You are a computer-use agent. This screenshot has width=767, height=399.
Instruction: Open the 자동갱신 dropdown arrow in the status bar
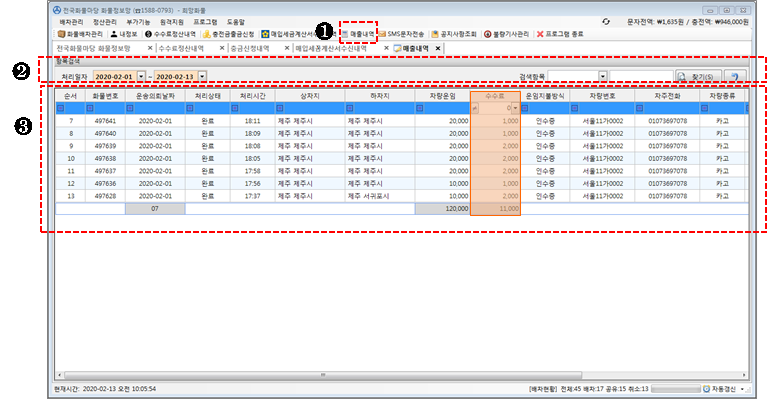[742, 389]
